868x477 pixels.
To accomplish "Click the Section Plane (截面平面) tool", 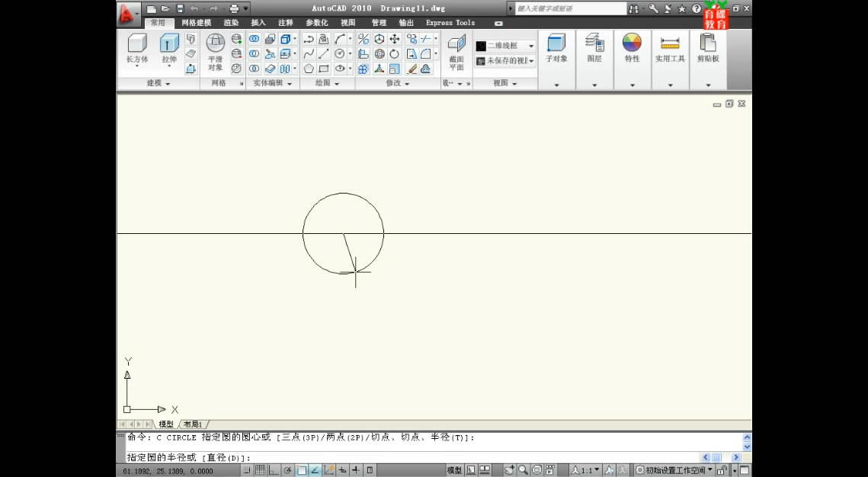I will (x=456, y=52).
